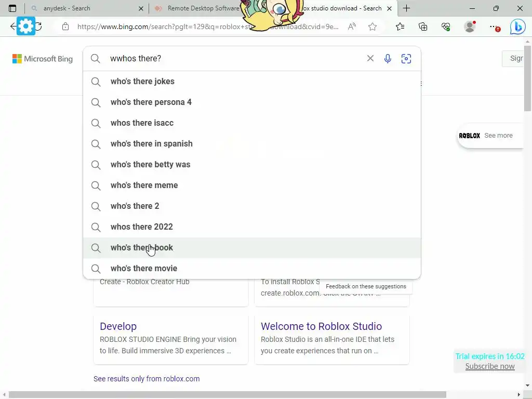Click the address bar URL

tap(208, 26)
